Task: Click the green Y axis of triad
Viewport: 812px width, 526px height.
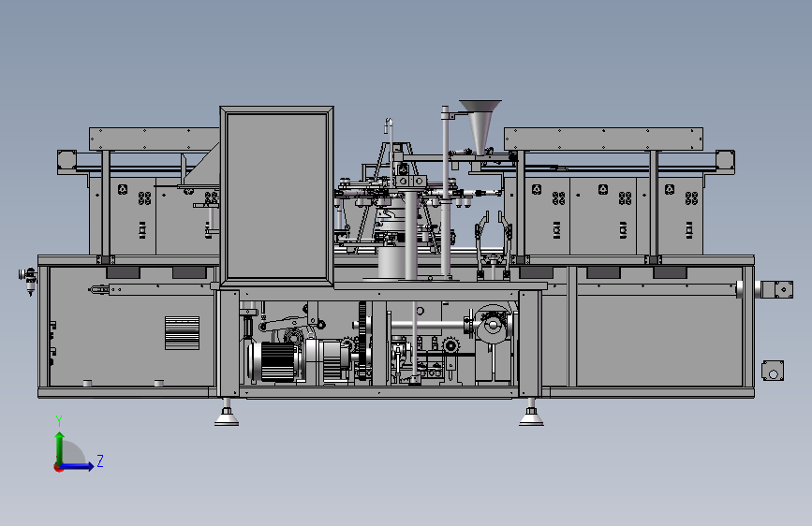Action: [60, 448]
